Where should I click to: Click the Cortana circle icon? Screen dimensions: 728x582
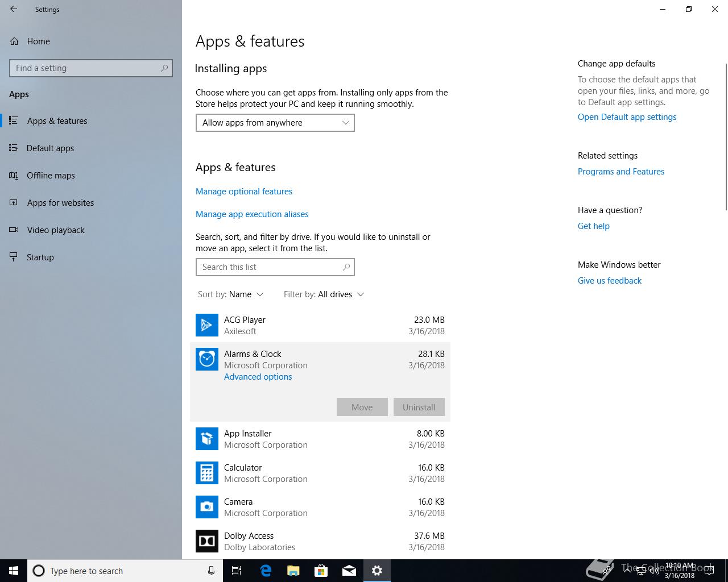39,571
